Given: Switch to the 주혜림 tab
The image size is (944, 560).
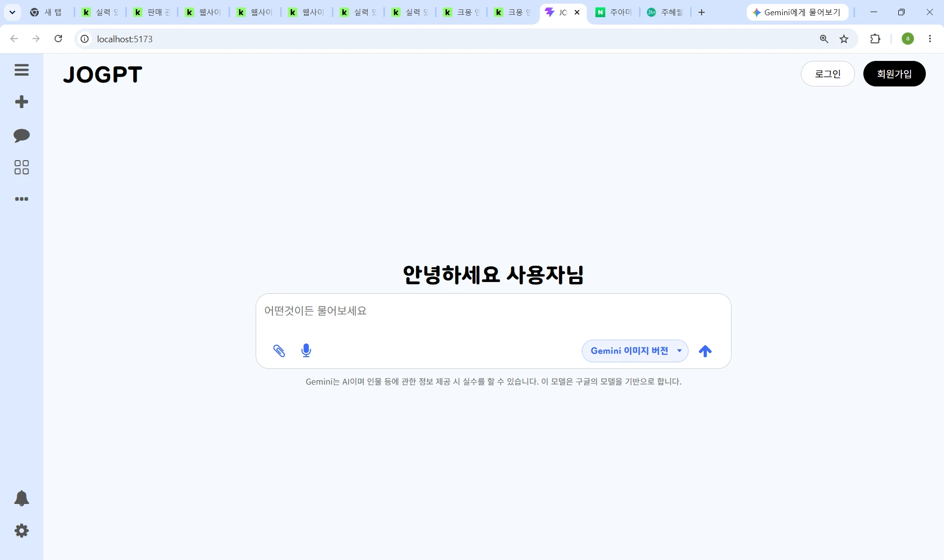Looking at the screenshot, I should [665, 12].
